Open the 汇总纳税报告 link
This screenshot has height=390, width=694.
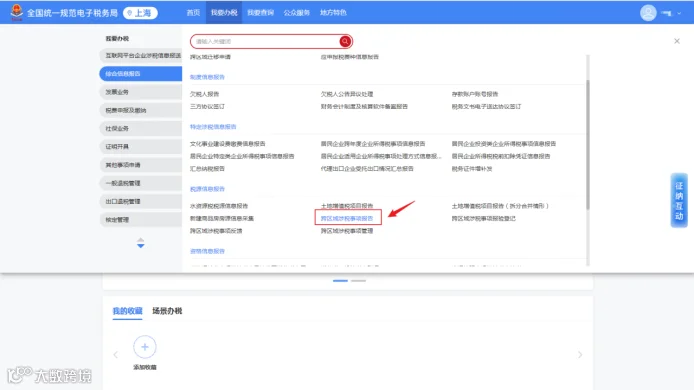[x=207, y=169]
